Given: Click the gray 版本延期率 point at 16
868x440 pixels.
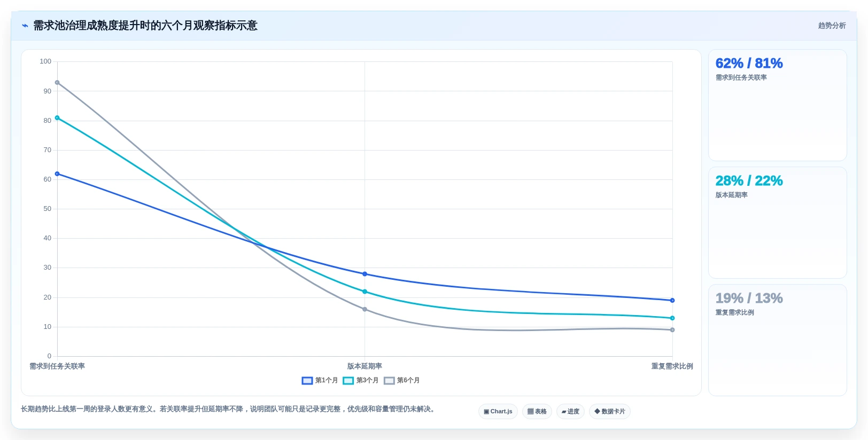Looking at the screenshot, I should 365,309.
